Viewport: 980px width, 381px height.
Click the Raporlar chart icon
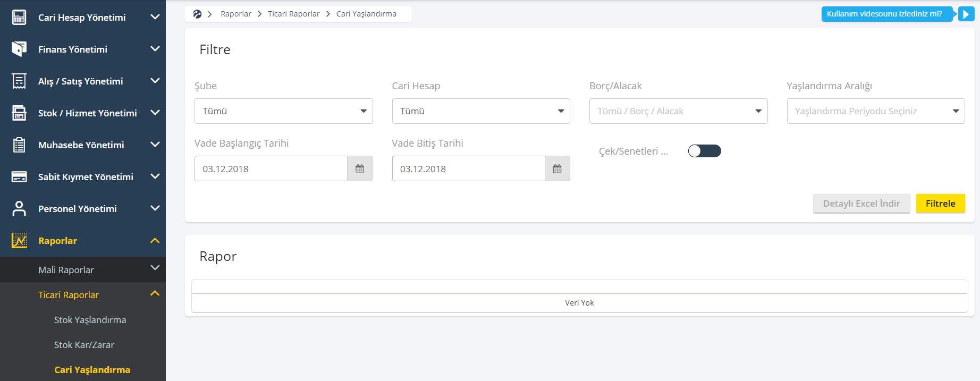(19, 240)
